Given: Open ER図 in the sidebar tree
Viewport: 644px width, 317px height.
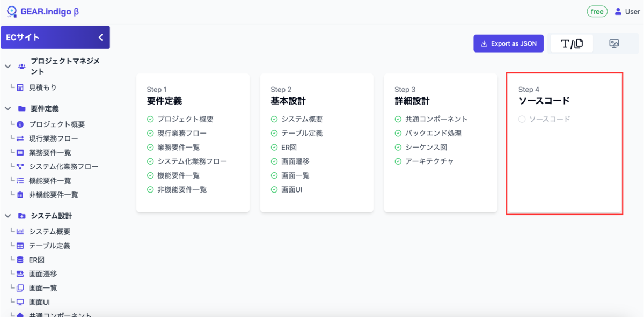Looking at the screenshot, I should click(x=36, y=260).
